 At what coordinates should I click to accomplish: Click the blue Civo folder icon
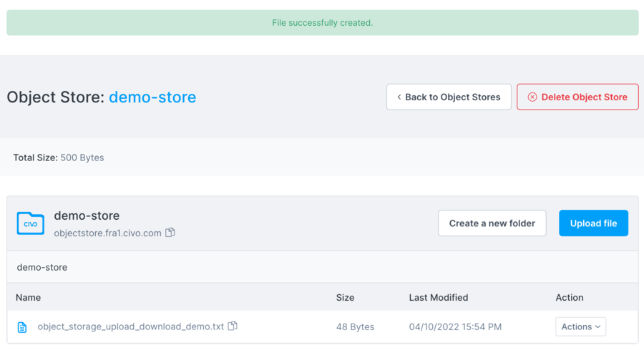(31, 223)
